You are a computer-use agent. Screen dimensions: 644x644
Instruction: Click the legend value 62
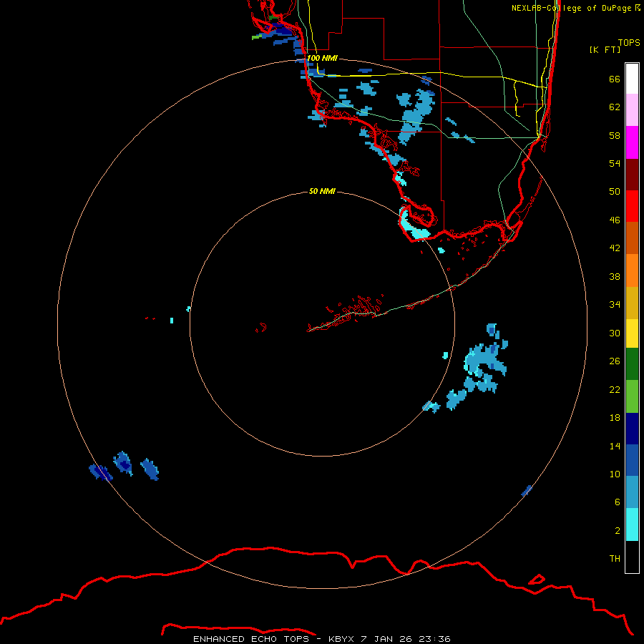click(615, 107)
